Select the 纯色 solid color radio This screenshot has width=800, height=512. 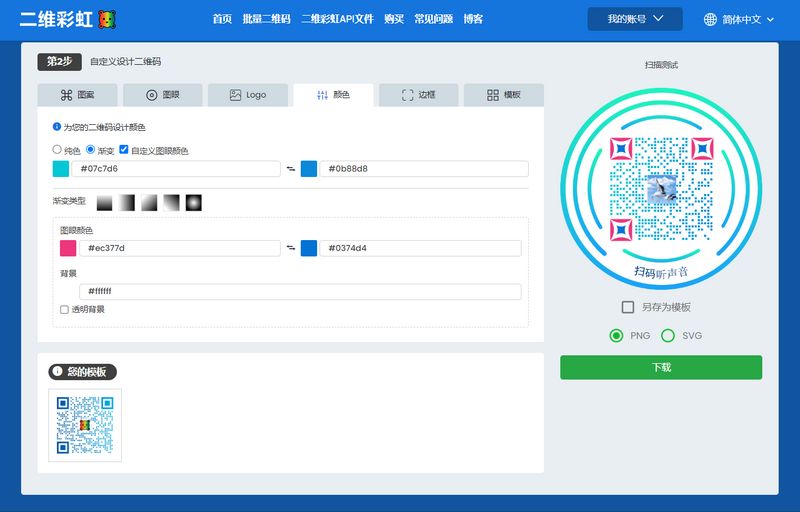click(57, 149)
